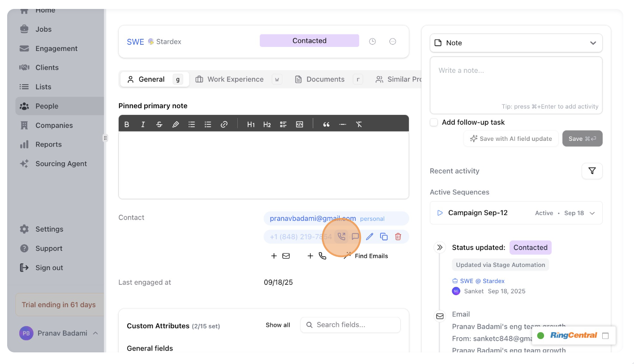Clear formatting in the note toolbar
The height and width of the screenshot is (364, 634).
pyautogui.click(x=359, y=124)
